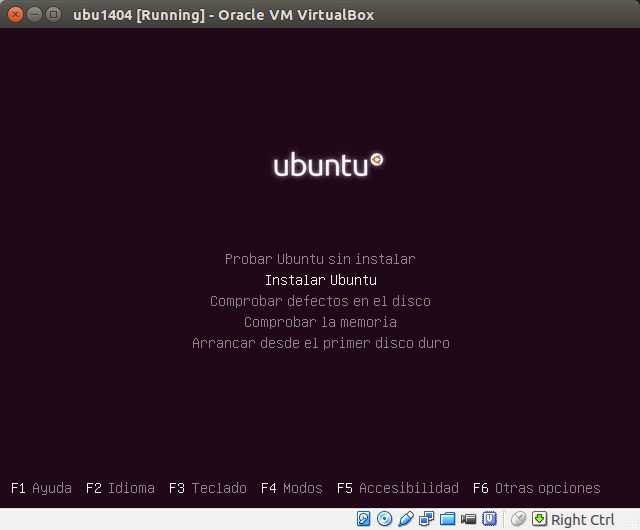Click the keyboard capture green arrow icon
Viewport: 640px width, 530px height.
pyautogui.click(x=539, y=519)
